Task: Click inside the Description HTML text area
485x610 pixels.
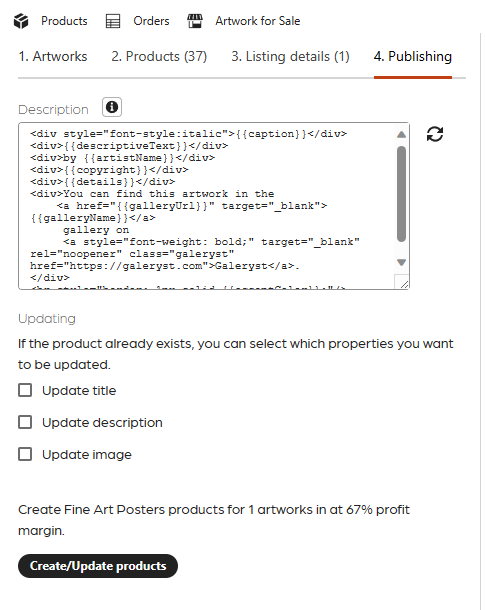Action: pos(208,206)
